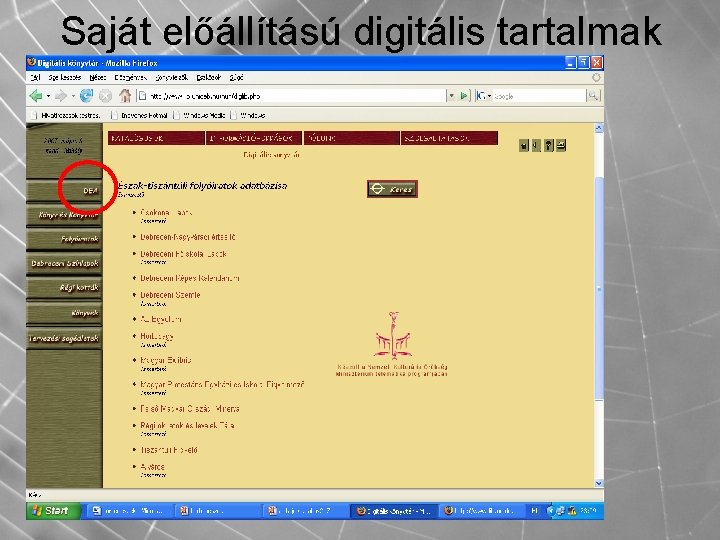
Task: Click inside the address bar URL field
Action: coord(294,96)
